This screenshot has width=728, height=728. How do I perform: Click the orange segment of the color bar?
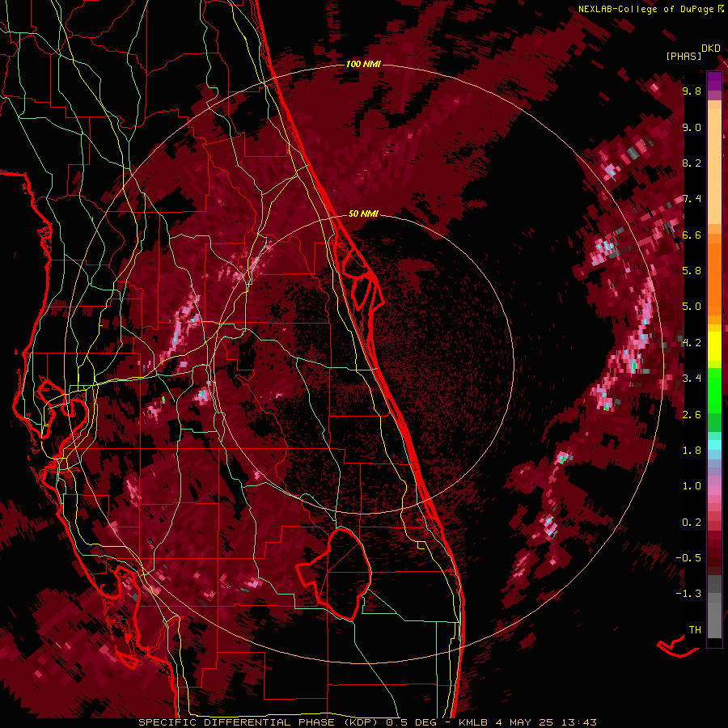click(714, 274)
